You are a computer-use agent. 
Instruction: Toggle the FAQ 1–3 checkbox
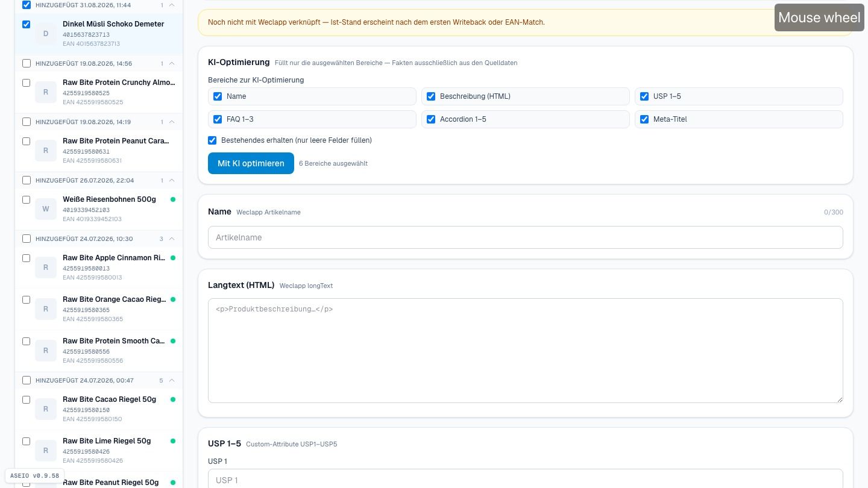[x=218, y=119]
